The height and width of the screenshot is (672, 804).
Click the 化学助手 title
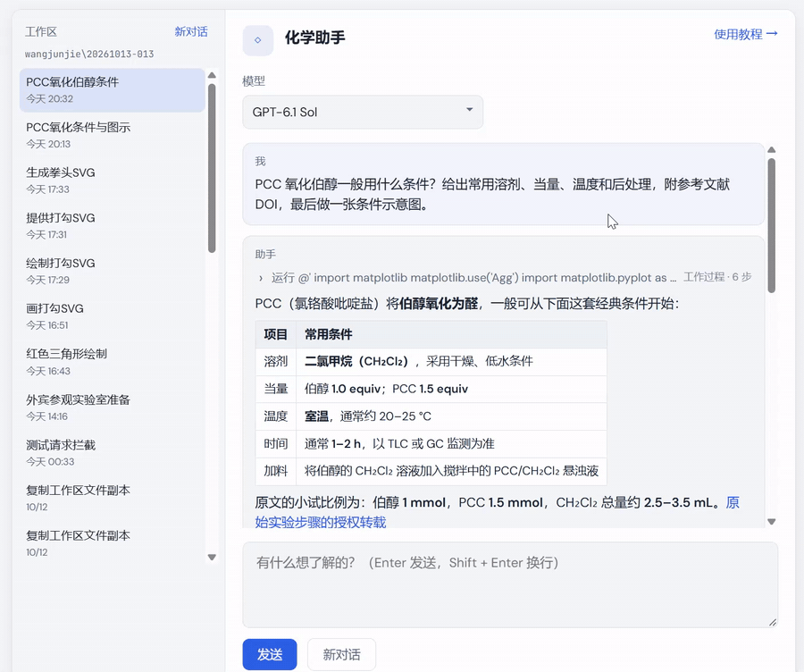[314, 38]
